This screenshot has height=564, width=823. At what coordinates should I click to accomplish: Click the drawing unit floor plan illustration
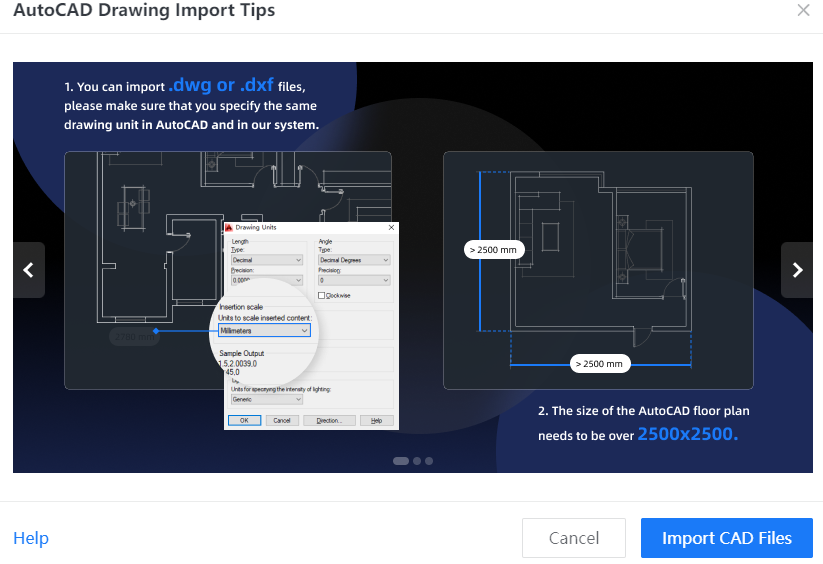tap(228, 270)
